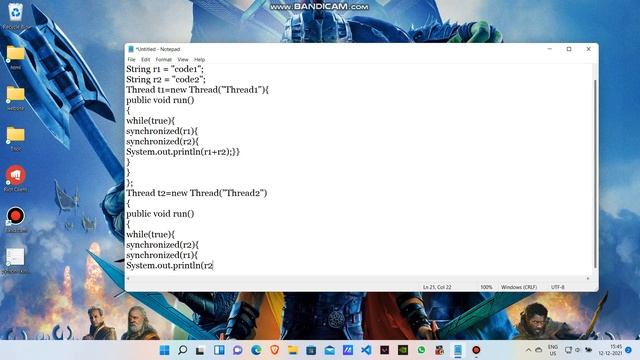
Task: Open the Edit menu in Notepad
Action: (x=145, y=60)
